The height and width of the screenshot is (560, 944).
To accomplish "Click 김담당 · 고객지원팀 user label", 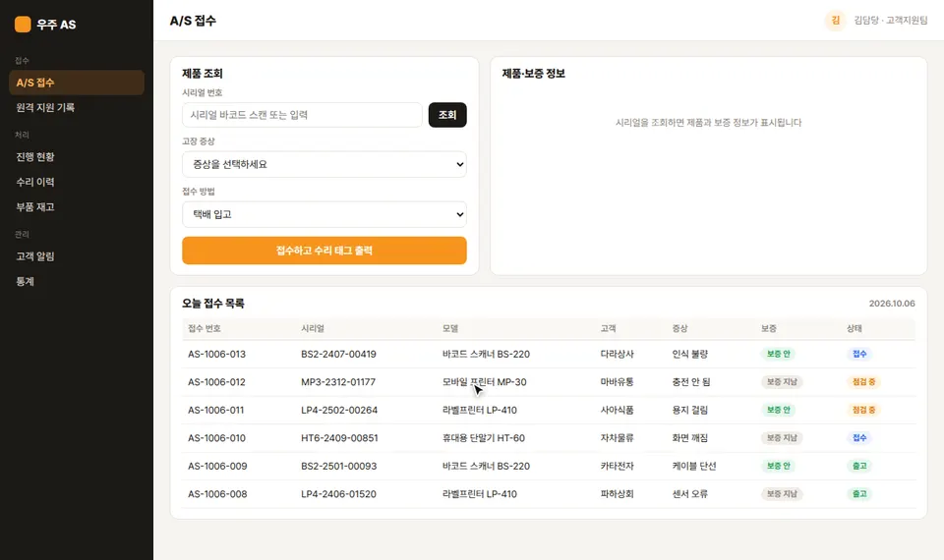I will click(x=891, y=21).
